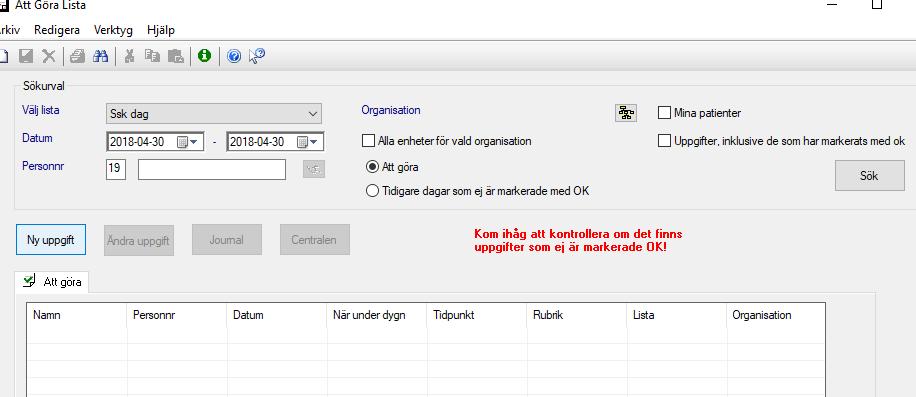
Task: Check the Mina patienter checkbox
Action: [664, 113]
